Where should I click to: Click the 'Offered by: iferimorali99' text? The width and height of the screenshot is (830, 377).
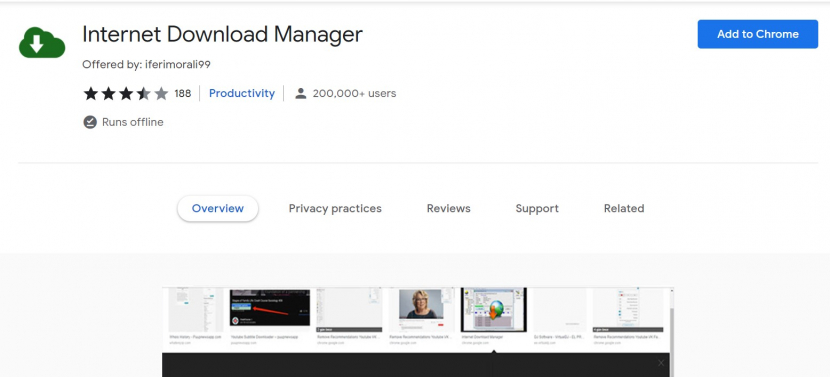[146, 65]
